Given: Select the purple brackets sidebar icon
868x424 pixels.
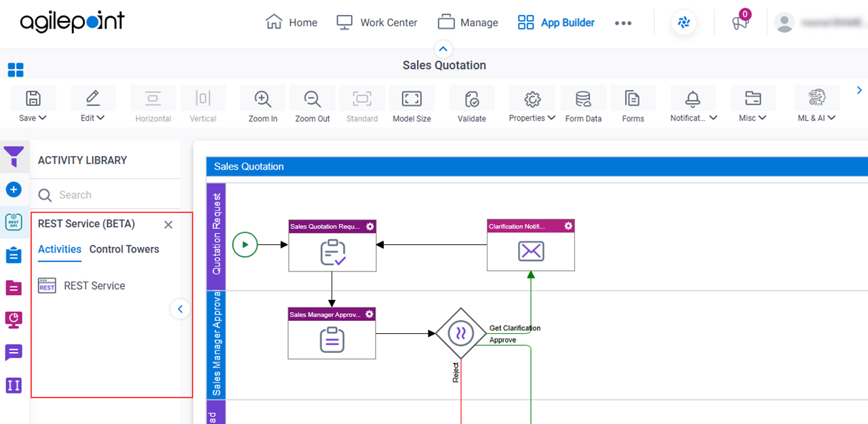Looking at the screenshot, I should [x=14, y=385].
